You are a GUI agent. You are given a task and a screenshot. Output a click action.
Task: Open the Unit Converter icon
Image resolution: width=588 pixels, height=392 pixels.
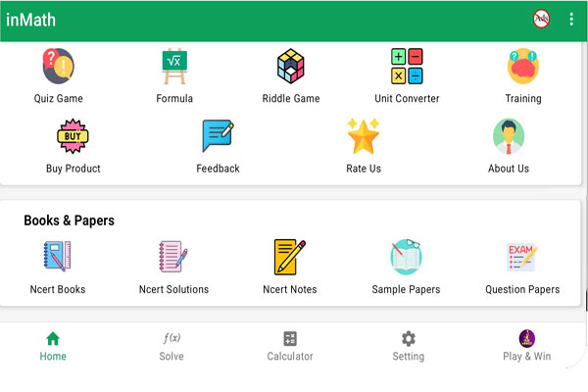click(407, 67)
